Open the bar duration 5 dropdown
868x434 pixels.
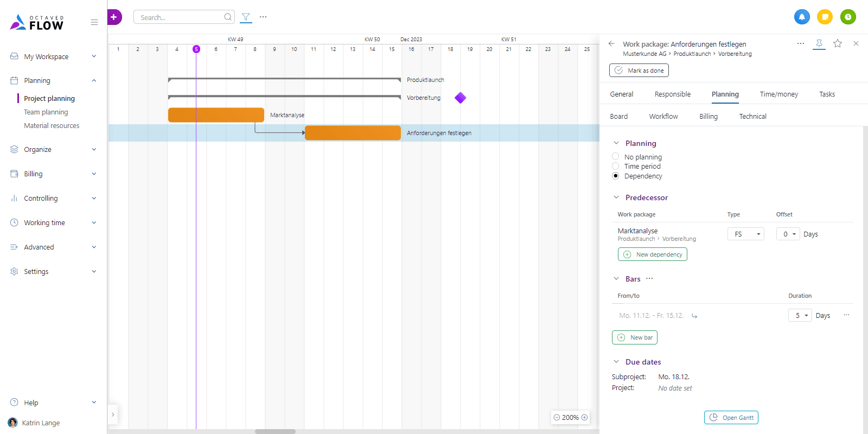coord(800,315)
